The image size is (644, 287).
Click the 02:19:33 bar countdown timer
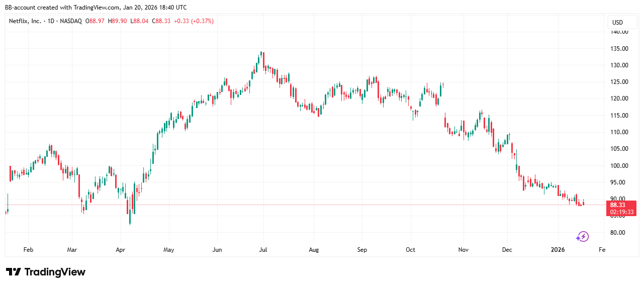click(x=621, y=212)
